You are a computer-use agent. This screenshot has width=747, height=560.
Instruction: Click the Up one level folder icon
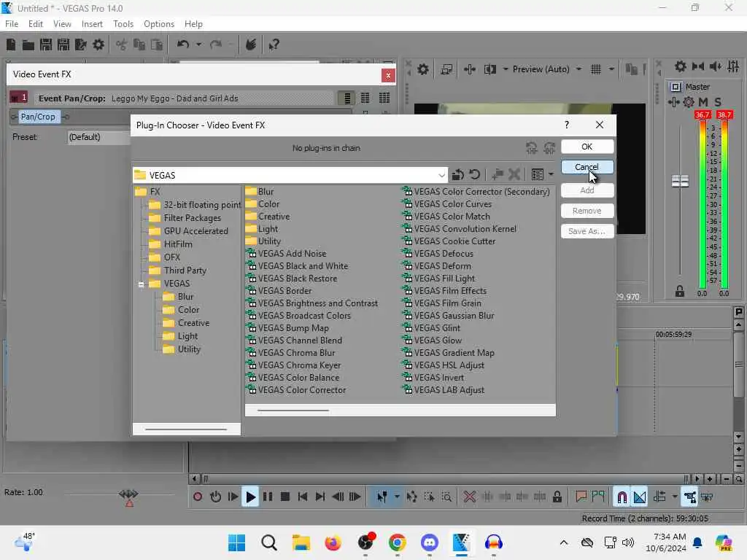[457, 175]
